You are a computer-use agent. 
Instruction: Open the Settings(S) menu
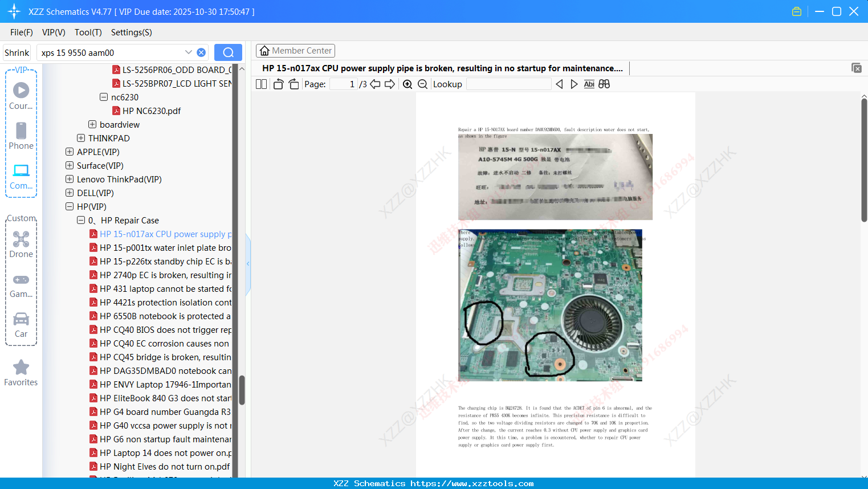pyautogui.click(x=132, y=32)
